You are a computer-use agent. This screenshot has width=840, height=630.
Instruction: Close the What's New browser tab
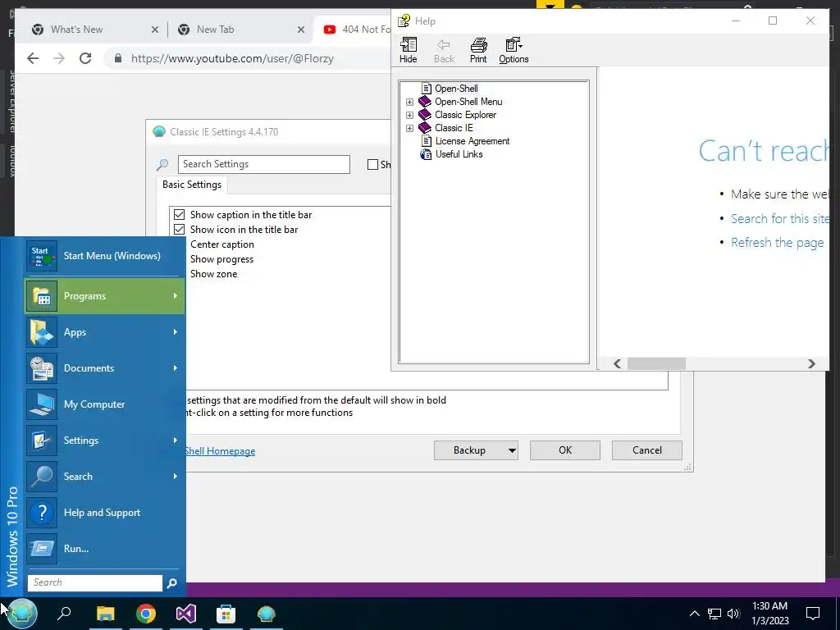(155, 30)
